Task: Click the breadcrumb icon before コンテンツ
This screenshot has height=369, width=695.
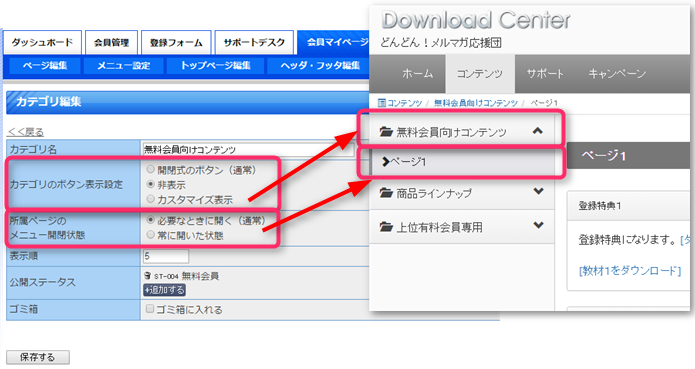Action: 382,103
